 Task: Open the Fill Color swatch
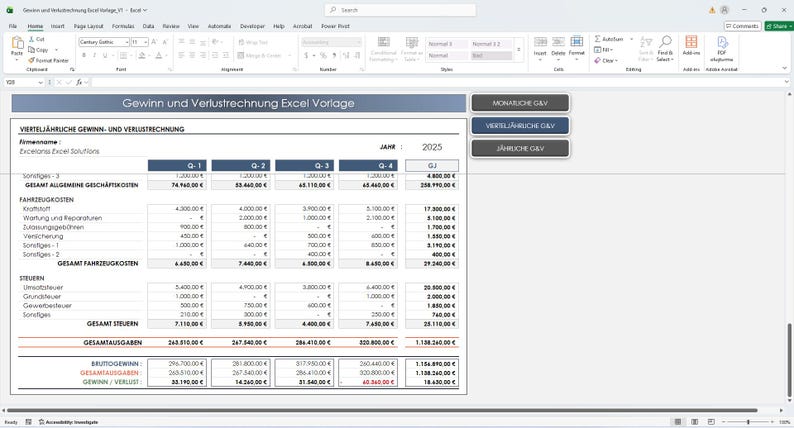142,55
